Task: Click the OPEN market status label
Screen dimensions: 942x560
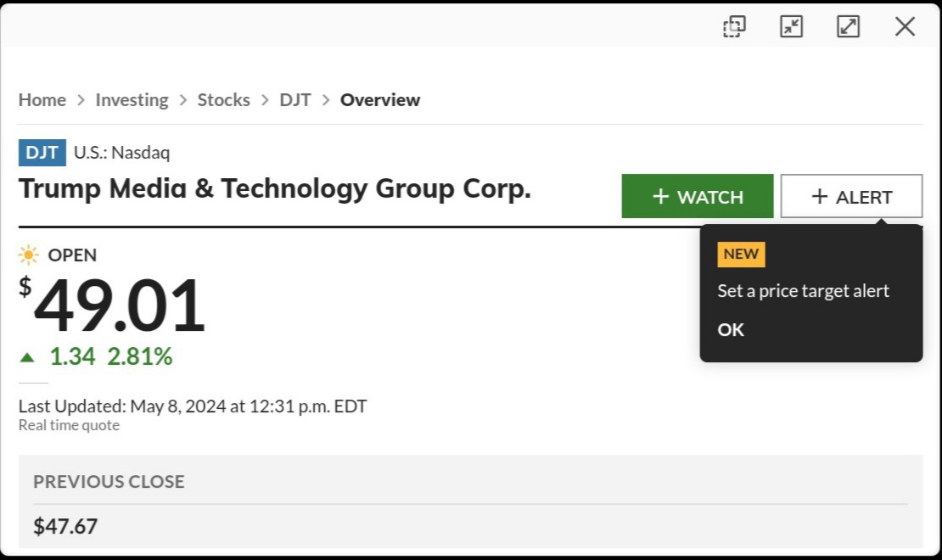Action: point(72,255)
